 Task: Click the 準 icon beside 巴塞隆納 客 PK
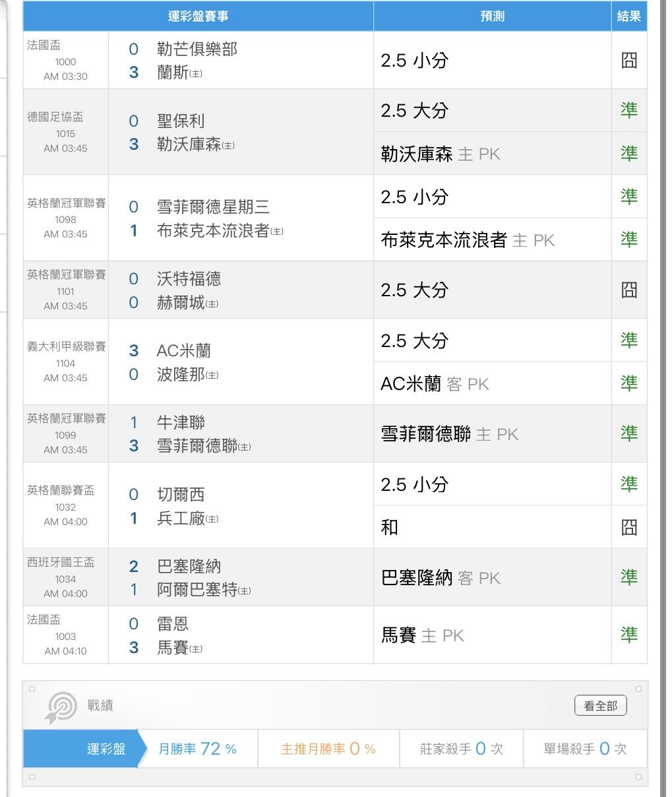tap(629, 577)
